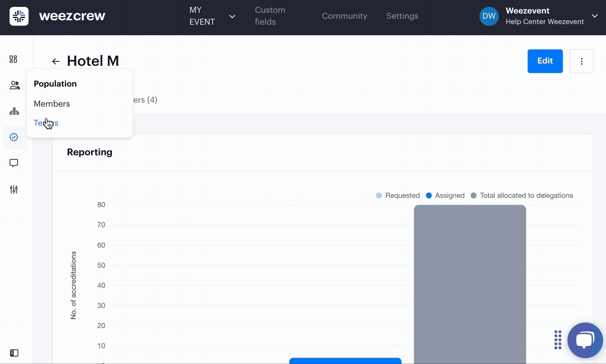Open the messages speech bubble sidebar icon
This screenshot has height=364, width=606.
coord(14,163)
